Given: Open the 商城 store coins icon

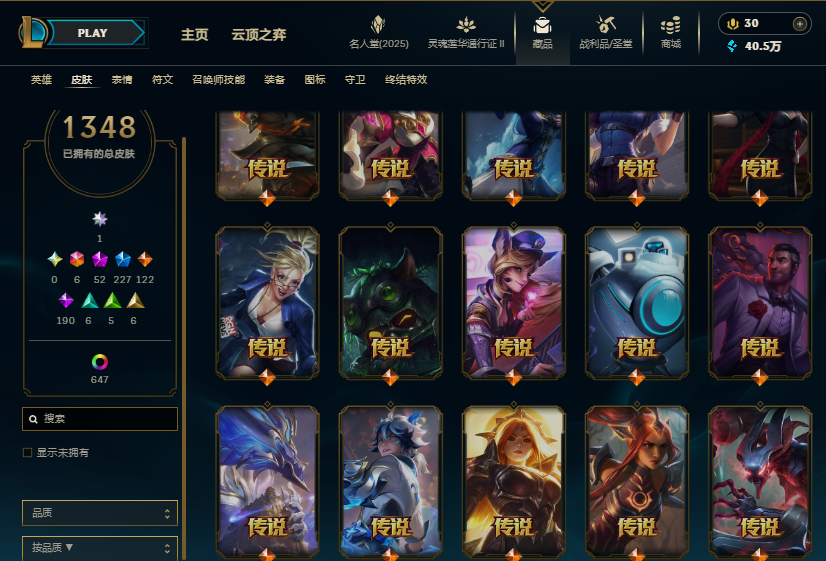Looking at the screenshot, I should [x=671, y=25].
